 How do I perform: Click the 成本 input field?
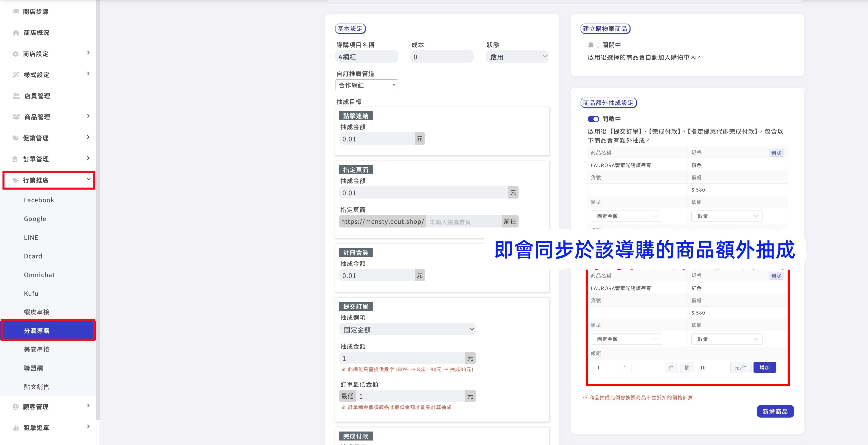pos(442,57)
